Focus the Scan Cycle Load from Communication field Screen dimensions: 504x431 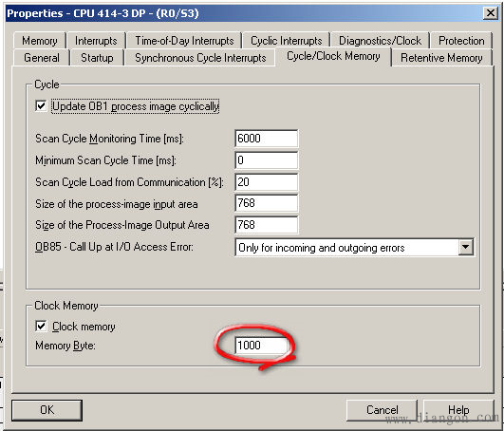click(x=266, y=182)
